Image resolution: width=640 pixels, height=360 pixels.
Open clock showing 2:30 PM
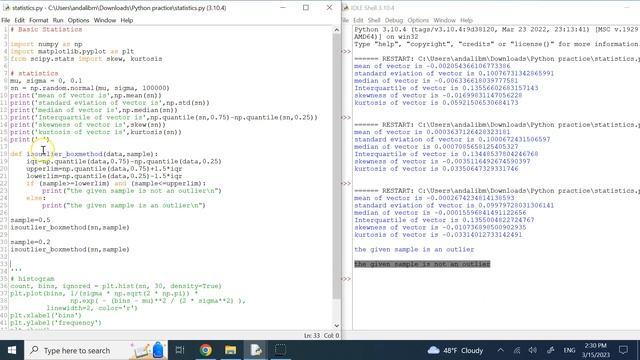click(595, 350)
